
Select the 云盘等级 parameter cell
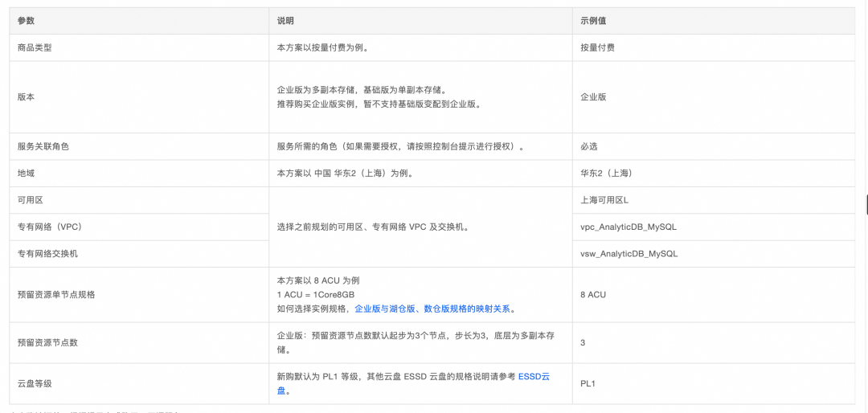click(x=139, y=383)
